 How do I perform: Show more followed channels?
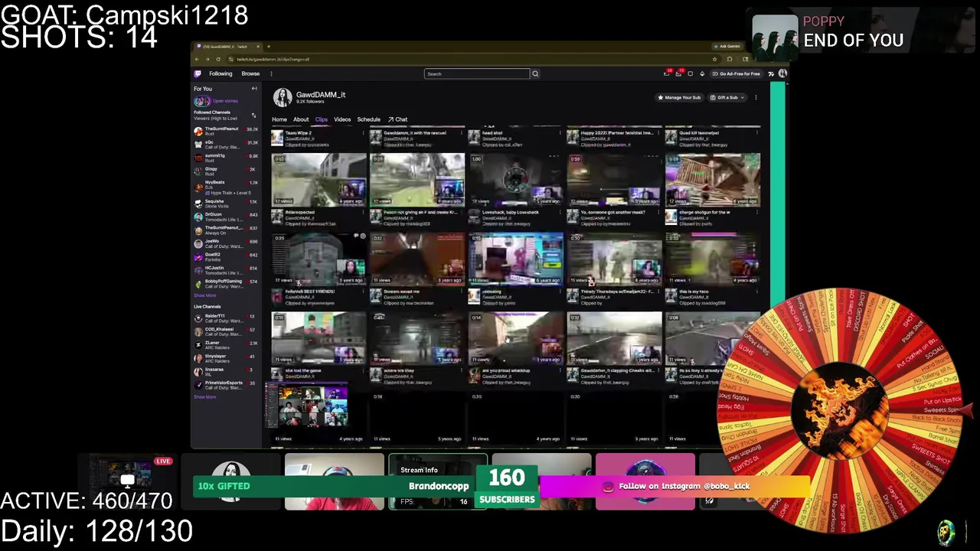[x=204, y=295]
